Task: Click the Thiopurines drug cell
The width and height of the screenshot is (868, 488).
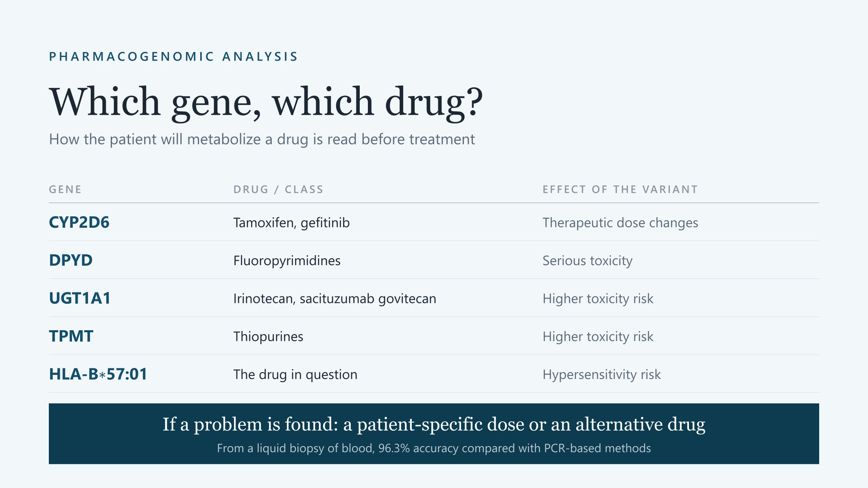Action: point(268,337)
